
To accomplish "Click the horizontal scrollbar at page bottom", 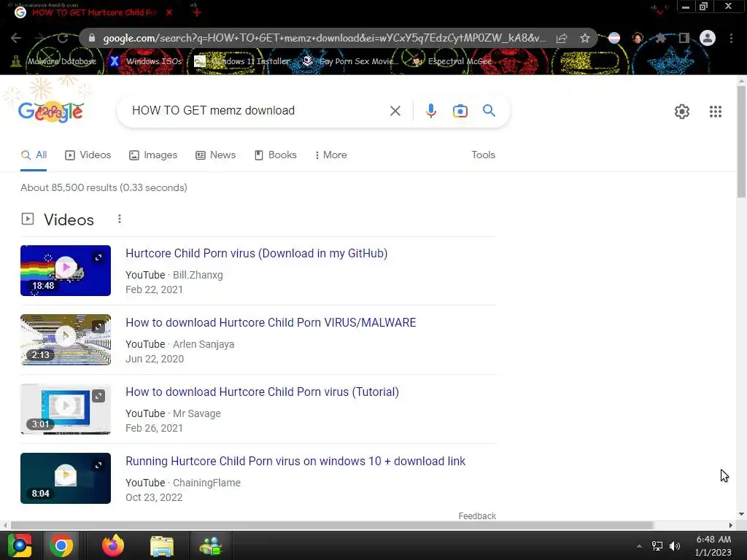I will pos(332,525).
